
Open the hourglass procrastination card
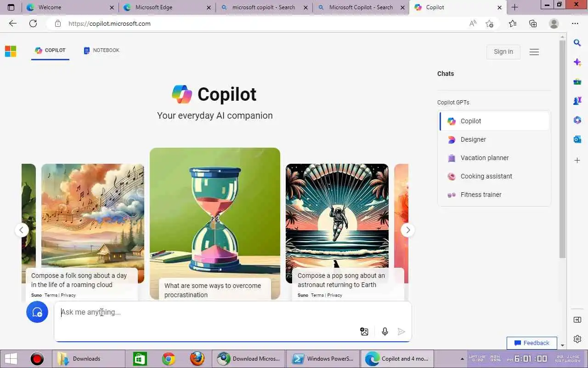tap(215, 224)
